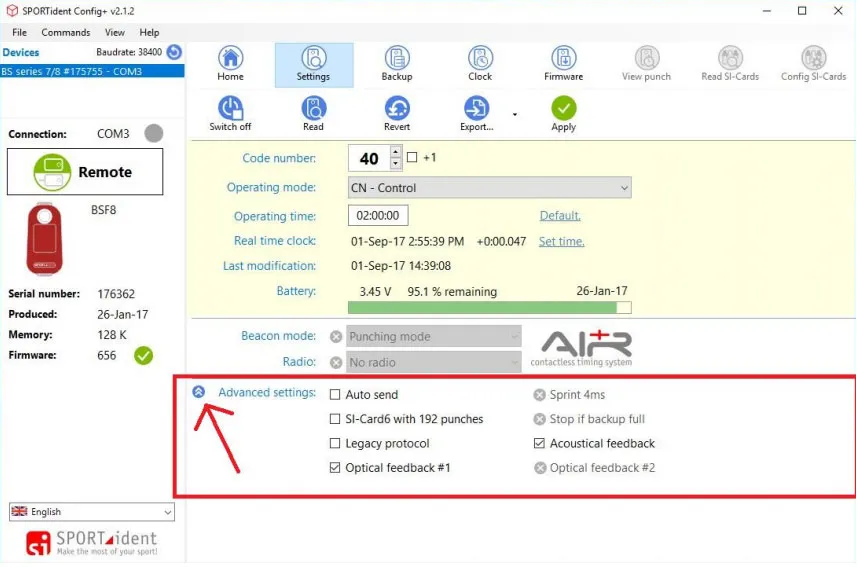
Task: Open the View menu
Action: coord(115,33)
